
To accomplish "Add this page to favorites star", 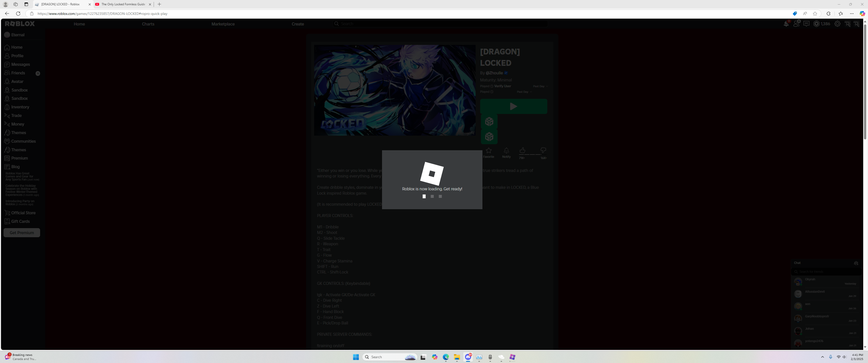I will click(815, 13).
